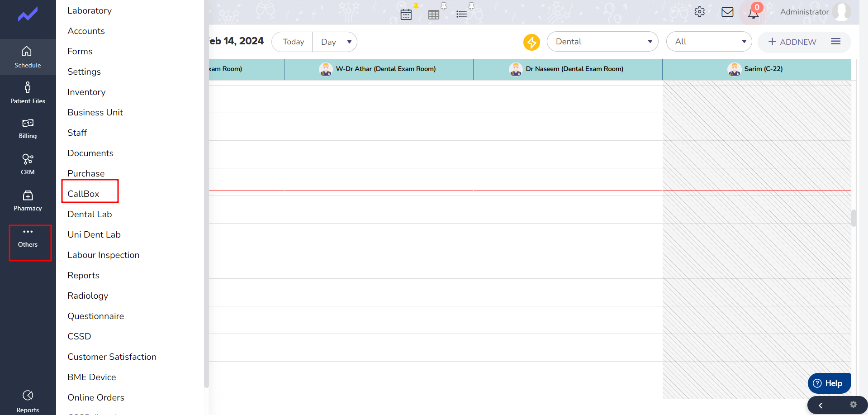868x415 pixels.
Task: Open Dental Lab menu item
Action: pyautogui.click(x=90, y=214)
